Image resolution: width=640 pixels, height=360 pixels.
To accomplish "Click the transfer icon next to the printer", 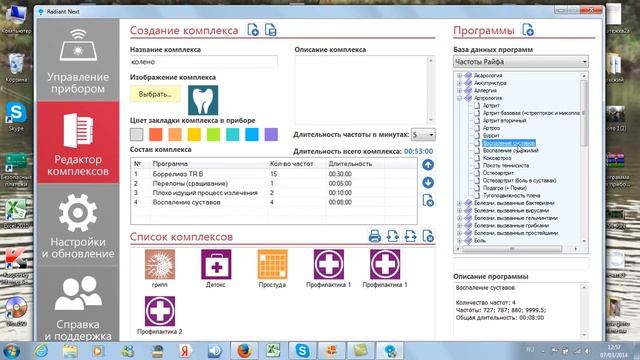I will pyautogui.click(x=393, y=236).
